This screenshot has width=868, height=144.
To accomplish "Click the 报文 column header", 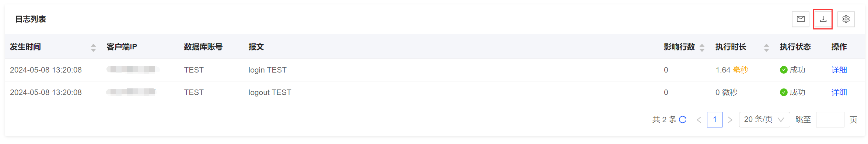I will point(256,47).
